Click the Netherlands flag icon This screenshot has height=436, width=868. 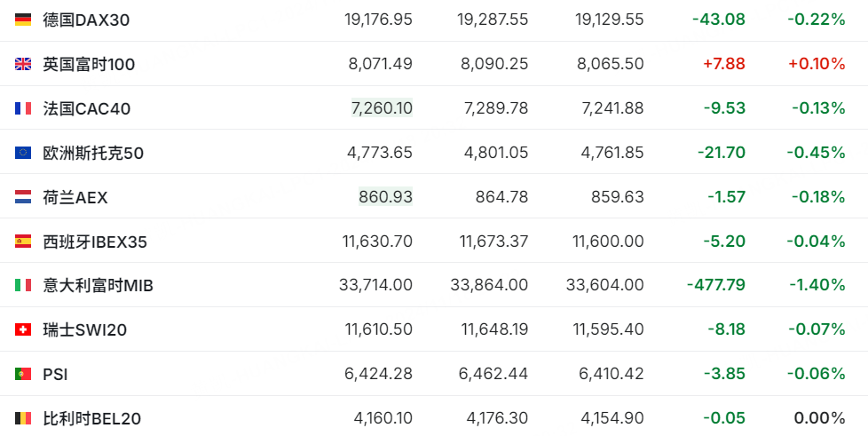point(23,196)
